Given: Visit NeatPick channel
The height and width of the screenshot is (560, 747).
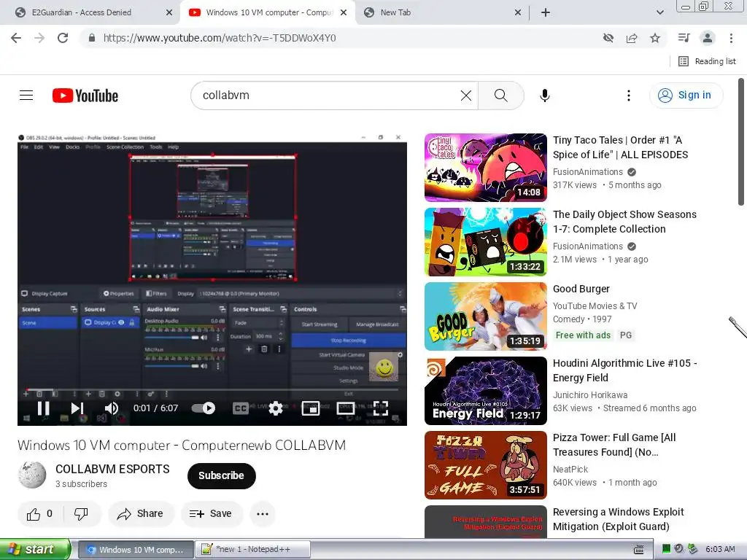Looking at the screenshot, I should (570, 469).
